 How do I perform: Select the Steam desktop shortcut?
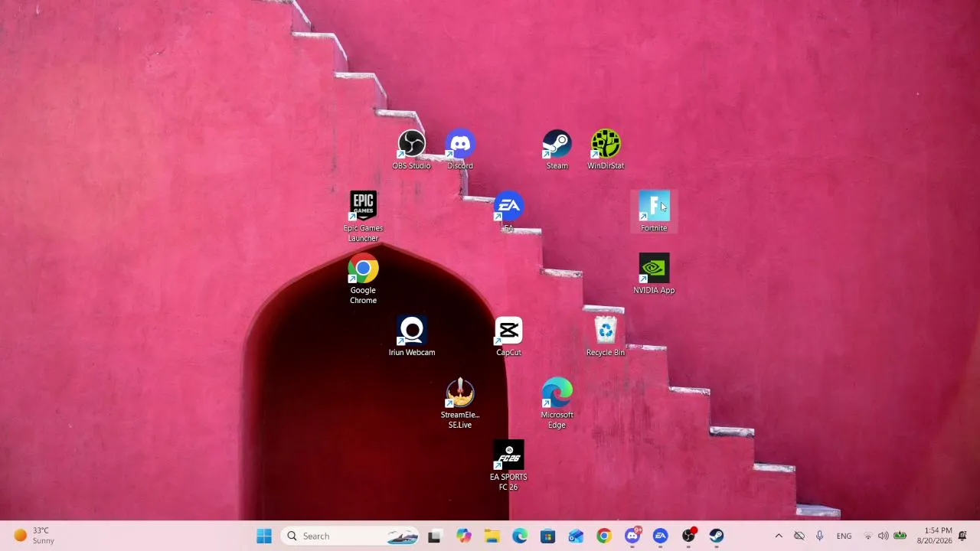(x=557, y=150)
